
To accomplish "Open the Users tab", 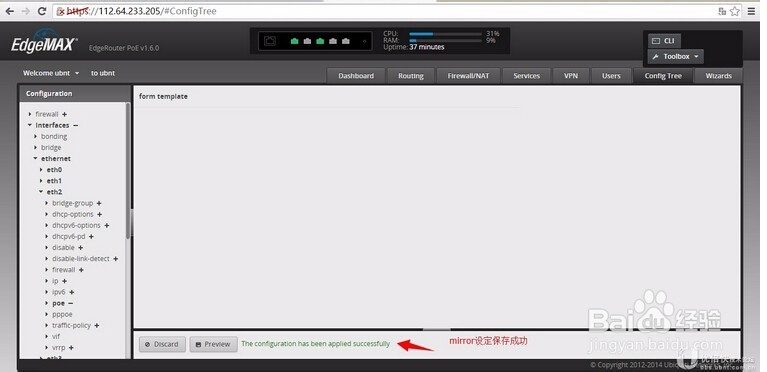I will point(611,76).
